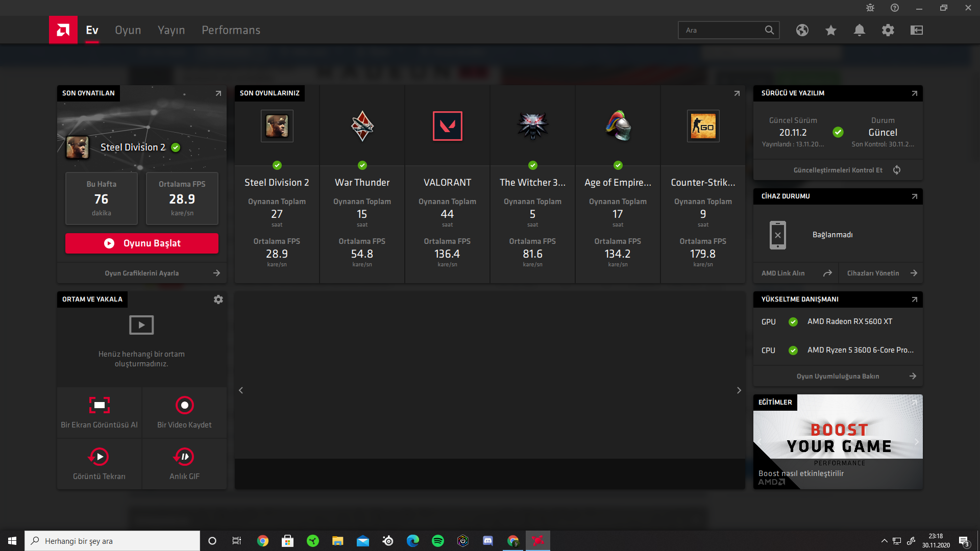980x551 pixels.
Task: Click the bug report icon
Action: point(870,8)
